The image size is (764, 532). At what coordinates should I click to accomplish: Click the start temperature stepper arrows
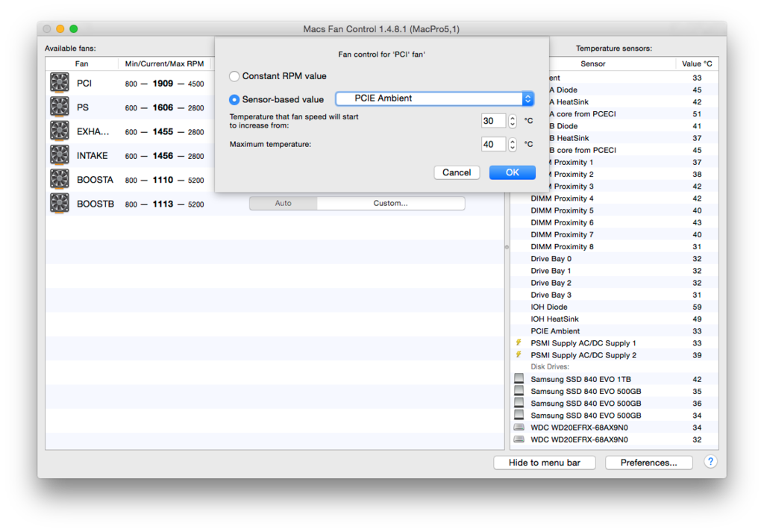[x=512, y=121]
